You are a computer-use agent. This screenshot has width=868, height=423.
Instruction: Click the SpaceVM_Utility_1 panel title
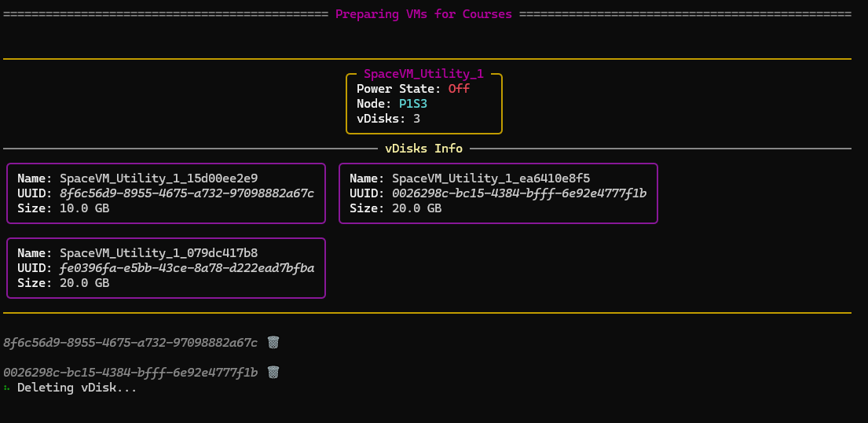(423, 74)
